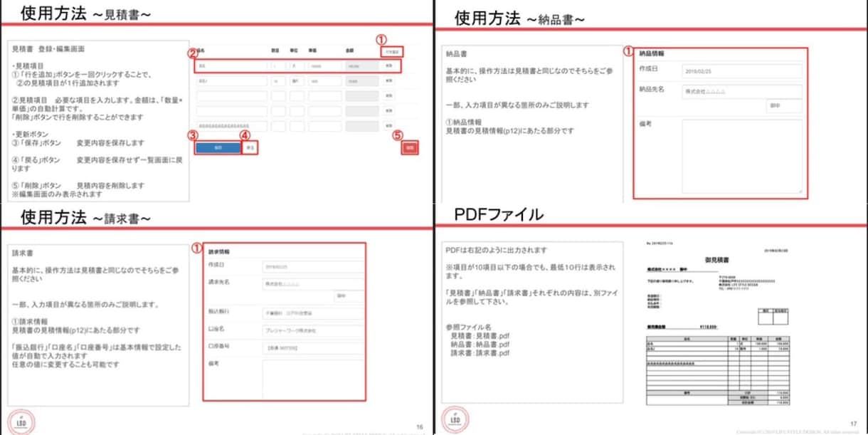This screenshot has width=868, height=435.
Task: Click the 請求先名 field on the invoice form
Action: point(313,283)
